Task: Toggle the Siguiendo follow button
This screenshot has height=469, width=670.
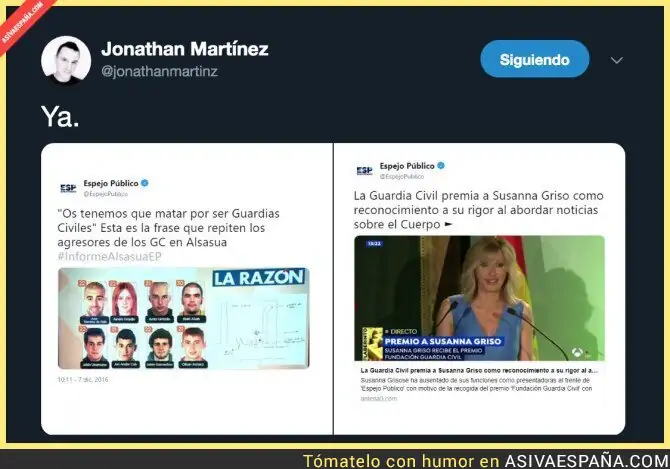Action: point(535,59)
